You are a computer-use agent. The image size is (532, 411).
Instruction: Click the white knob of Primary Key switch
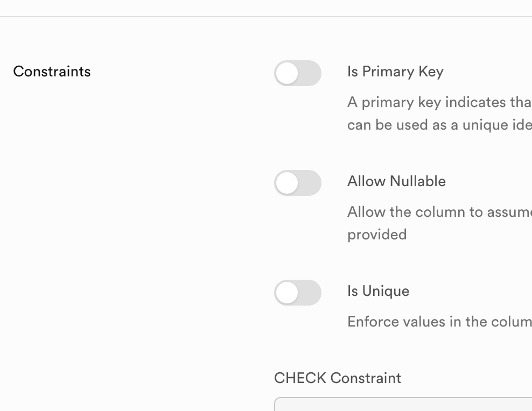288,73
